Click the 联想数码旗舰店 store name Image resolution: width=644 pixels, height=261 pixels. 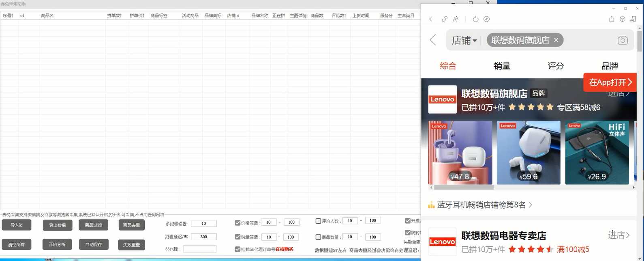494,94
